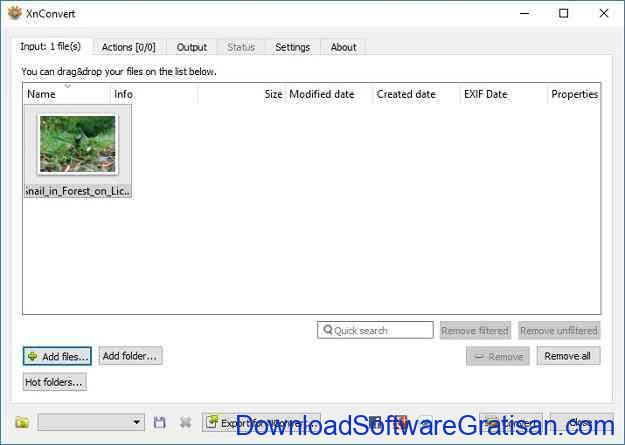Click the delete script X icon

pos(185,422)
